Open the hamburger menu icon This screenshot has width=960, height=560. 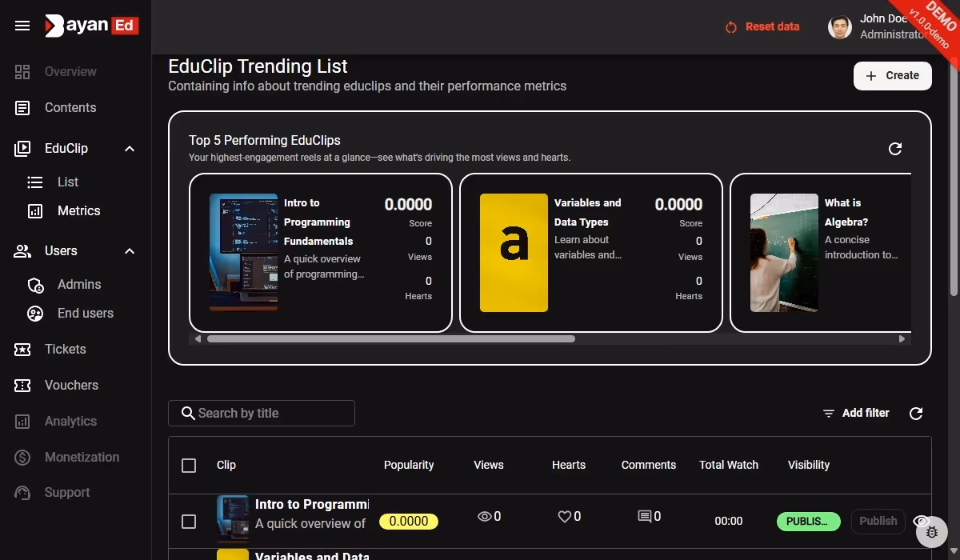click(22, 25)
